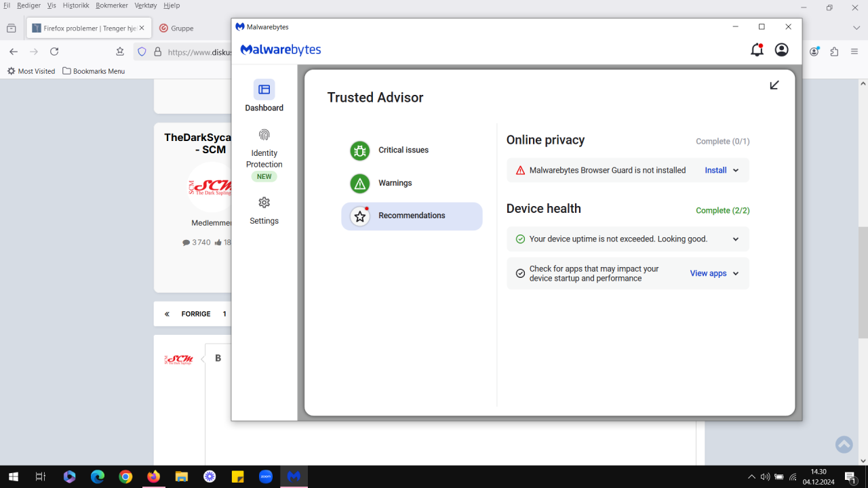
Task: Open the list all tabs dropdown
Action: click(856, 28)
